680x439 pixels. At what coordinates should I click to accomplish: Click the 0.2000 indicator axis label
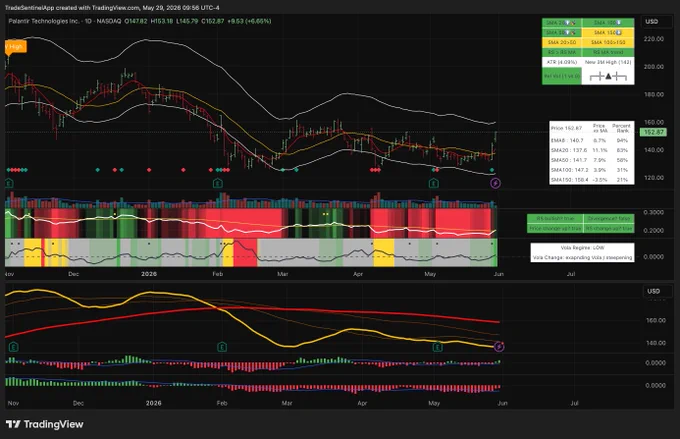pos(654,230)
